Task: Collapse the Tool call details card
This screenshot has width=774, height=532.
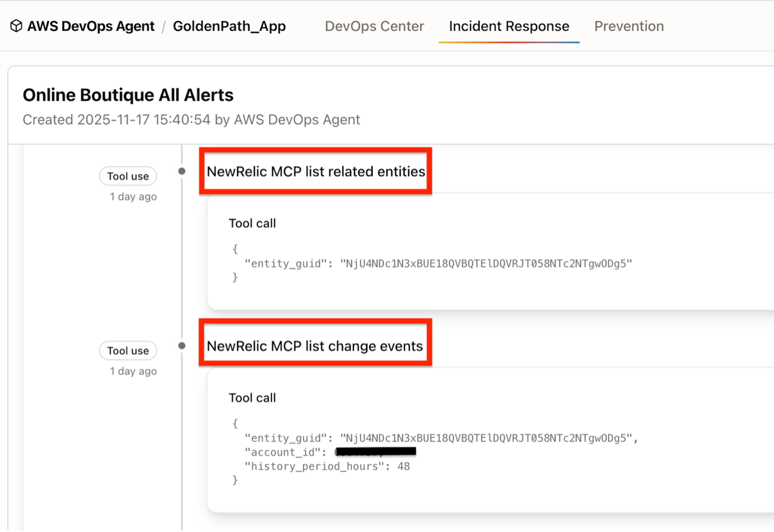Action: pyautogui.click(x=252, y=223)
